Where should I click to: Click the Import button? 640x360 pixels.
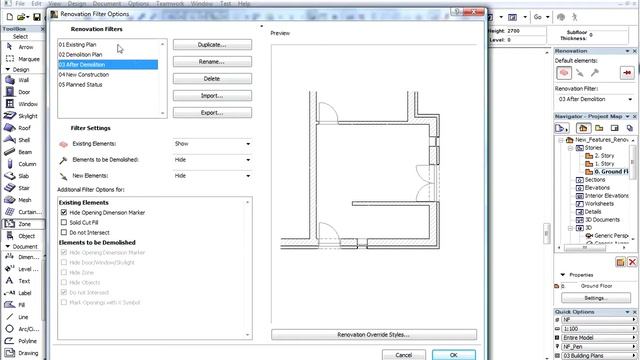coord(212,96)
